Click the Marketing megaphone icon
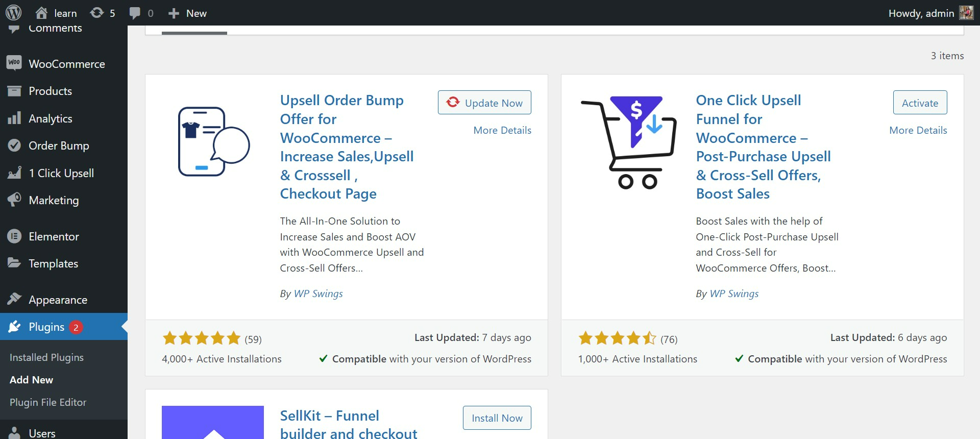This screenshot has height=439, width=980. (14, 200)
